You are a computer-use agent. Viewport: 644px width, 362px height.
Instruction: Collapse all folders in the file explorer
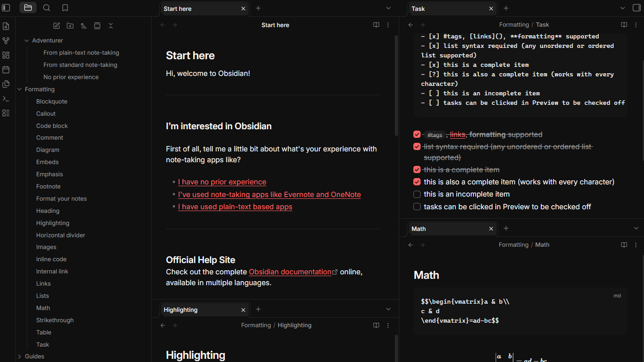click(111, 26)
